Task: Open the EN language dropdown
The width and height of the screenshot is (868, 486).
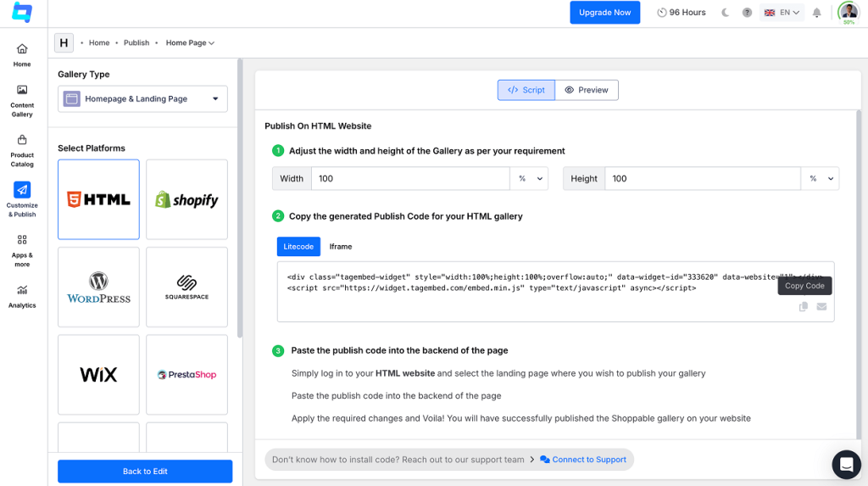Action: coord(782,12)
